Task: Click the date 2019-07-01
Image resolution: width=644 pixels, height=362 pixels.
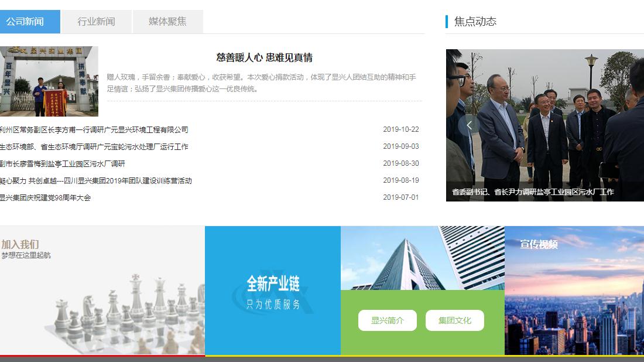Action: pyautogui.click(x=401, y=197)
